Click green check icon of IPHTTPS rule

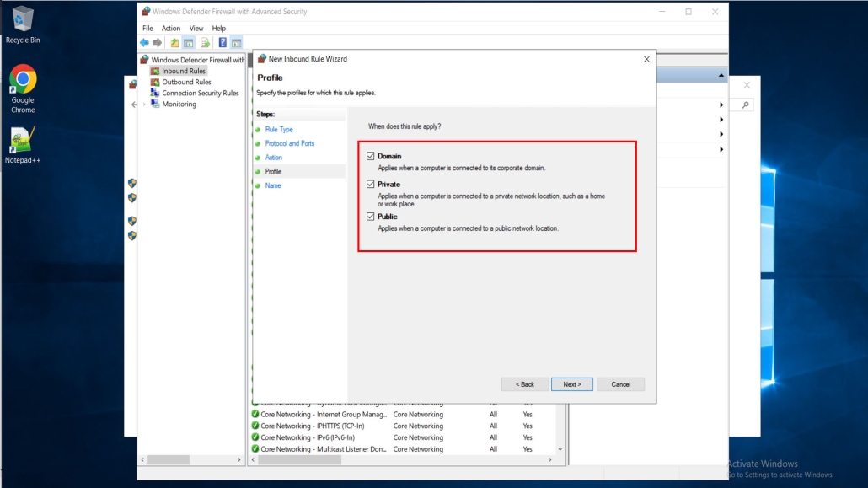[x=255, y=426]
